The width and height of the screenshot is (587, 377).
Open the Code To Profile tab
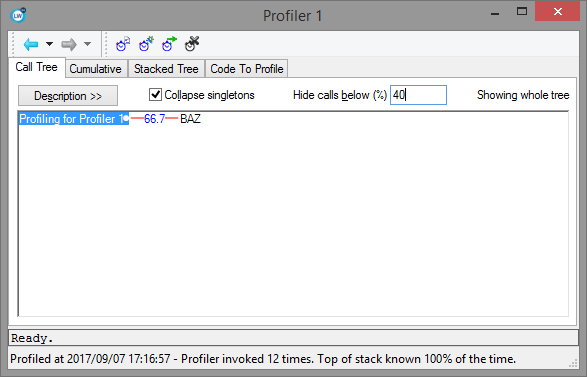click(x=247, y=69)
